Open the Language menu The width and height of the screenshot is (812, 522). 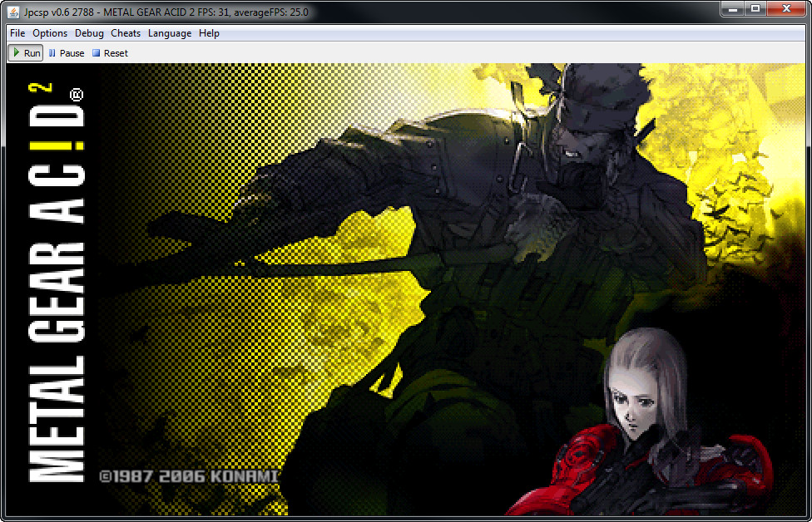click(x=170, y=33)
